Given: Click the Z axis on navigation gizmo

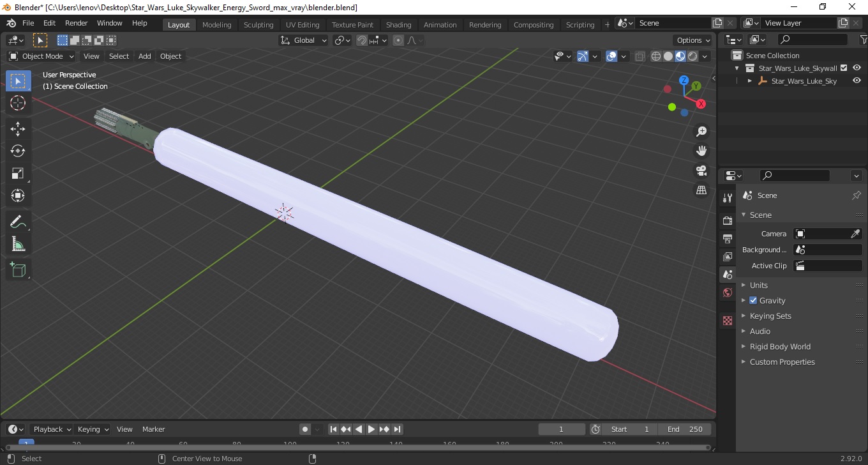Looking at the screenshot, I should click(684, 80).
